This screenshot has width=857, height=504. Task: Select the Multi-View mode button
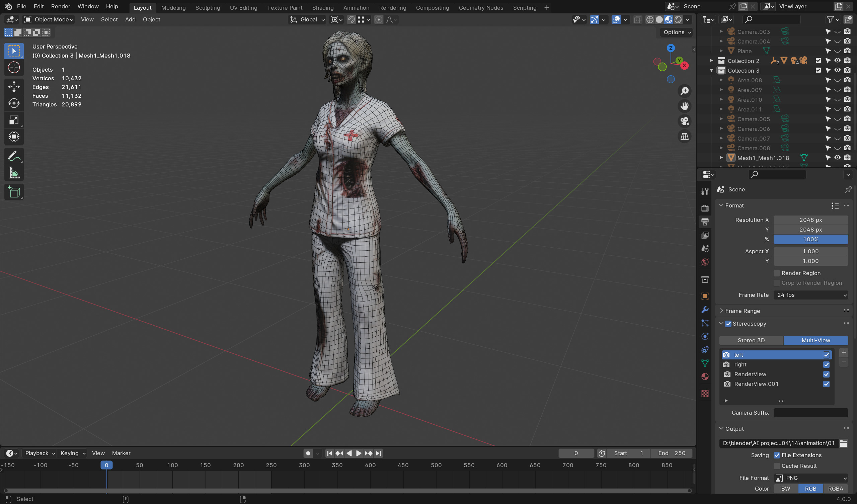pos(815,340)
